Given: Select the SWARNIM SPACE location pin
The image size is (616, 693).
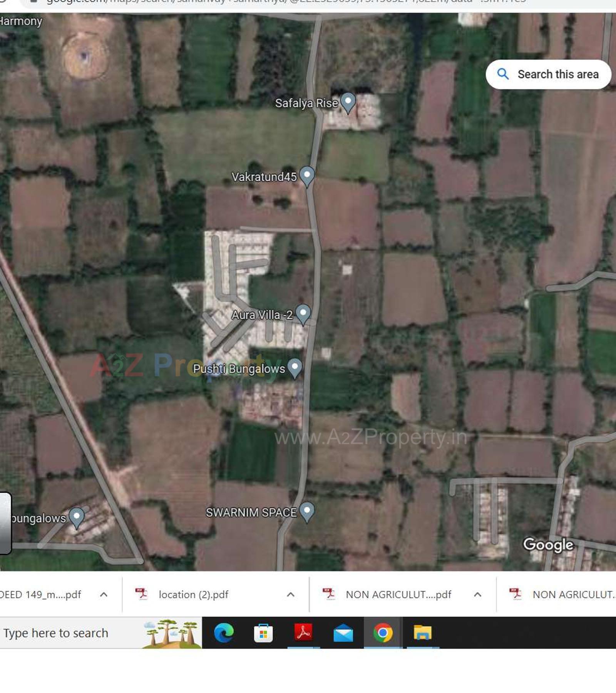Looking at the screenshot, I should point(307,512).
